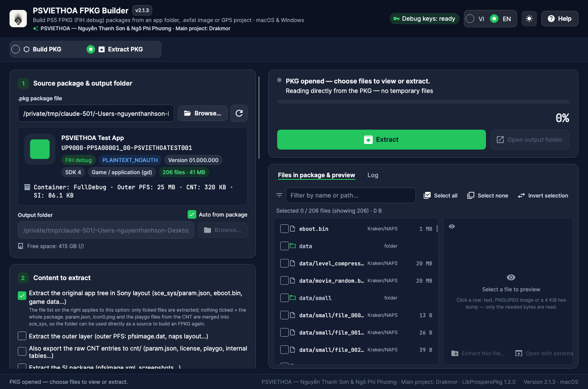Click Select all files
Image resolution: width=588 pixels, height=389 pixels.
(441, 195)
